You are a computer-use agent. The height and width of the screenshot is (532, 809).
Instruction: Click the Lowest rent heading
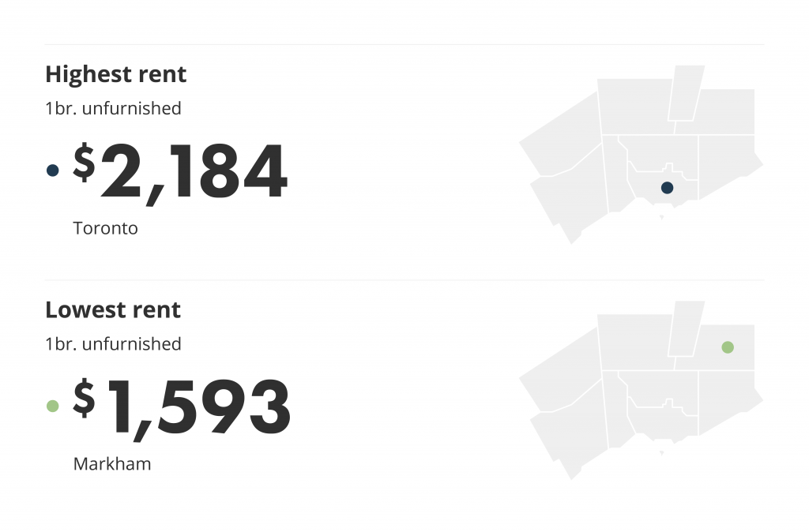tap(113, 310)
